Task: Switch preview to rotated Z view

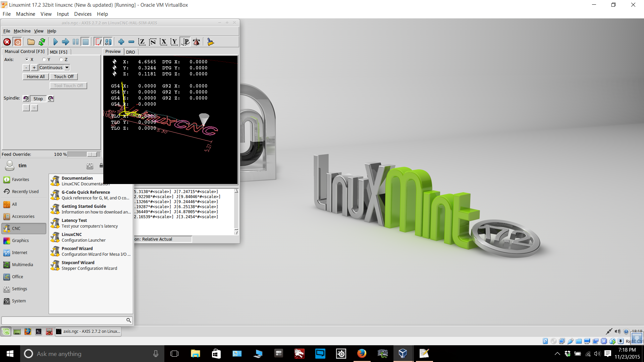Action: 153,42
